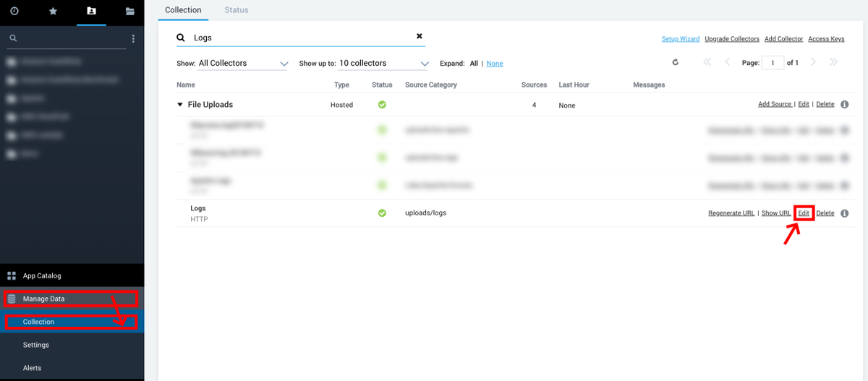Open File Uploads info icon
868x381 pixels.
click(844, 105)
